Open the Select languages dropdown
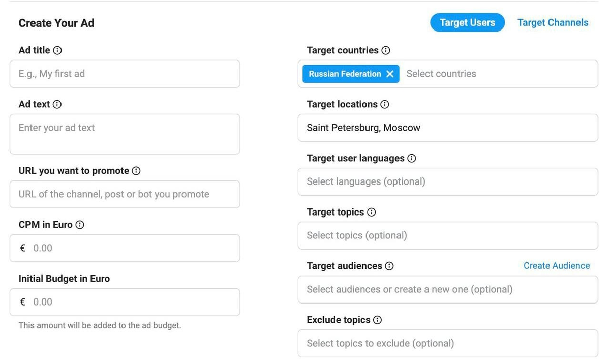The width and height of the screenshot is (610, 364). 447,181
